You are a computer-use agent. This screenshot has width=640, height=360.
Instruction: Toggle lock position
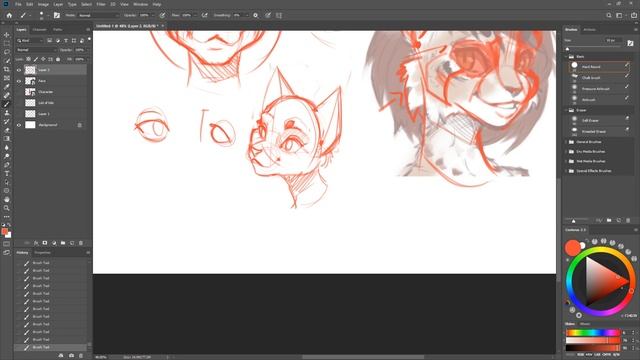(x=43, y=60)
